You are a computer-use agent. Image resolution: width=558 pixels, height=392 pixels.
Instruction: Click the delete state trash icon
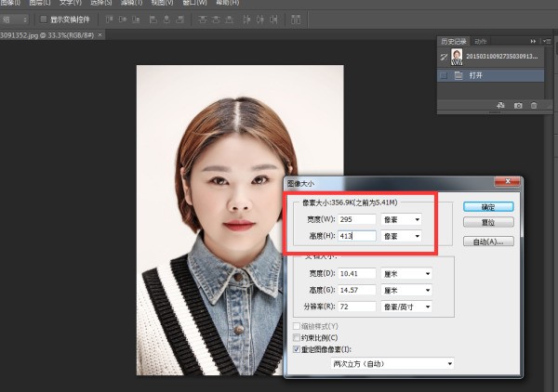point(534,106)
